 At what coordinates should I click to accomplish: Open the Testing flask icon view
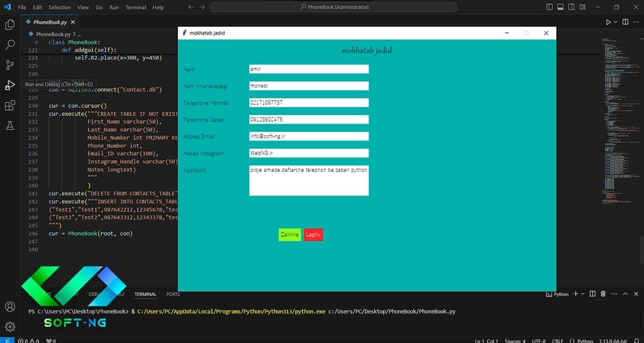[10, 125]
